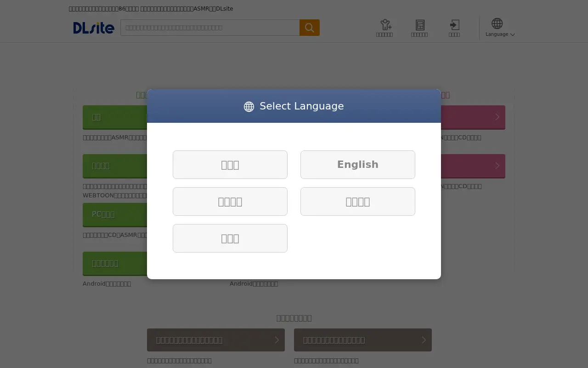The image size is (588, 368).
Task: Open the Language dropdown in the header
Action: [x=500, y=28]
